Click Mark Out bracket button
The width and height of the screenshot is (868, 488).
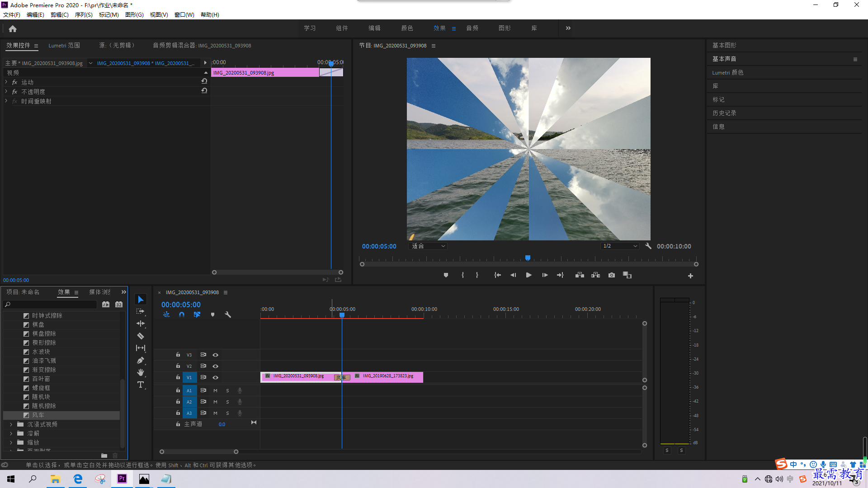click(x=477, y=275)
